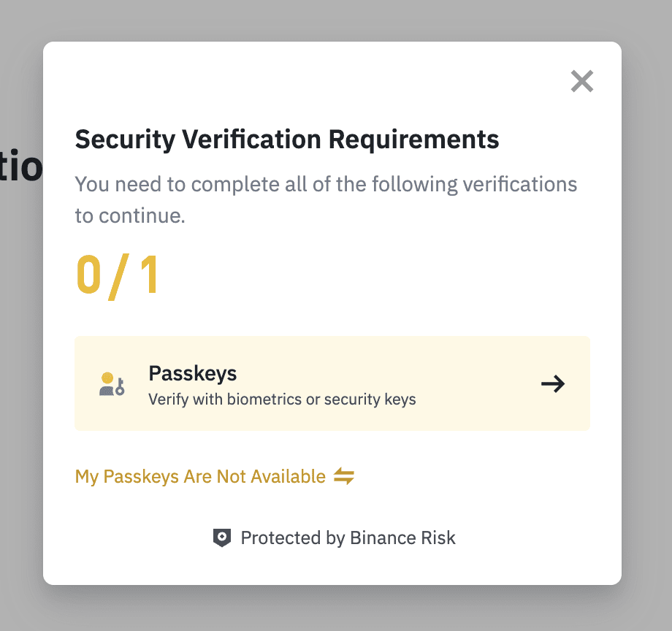The width and height of the screenshot is (672, 631).
Task: Click the Binance Risk shield icon
Action: (221, 538)
